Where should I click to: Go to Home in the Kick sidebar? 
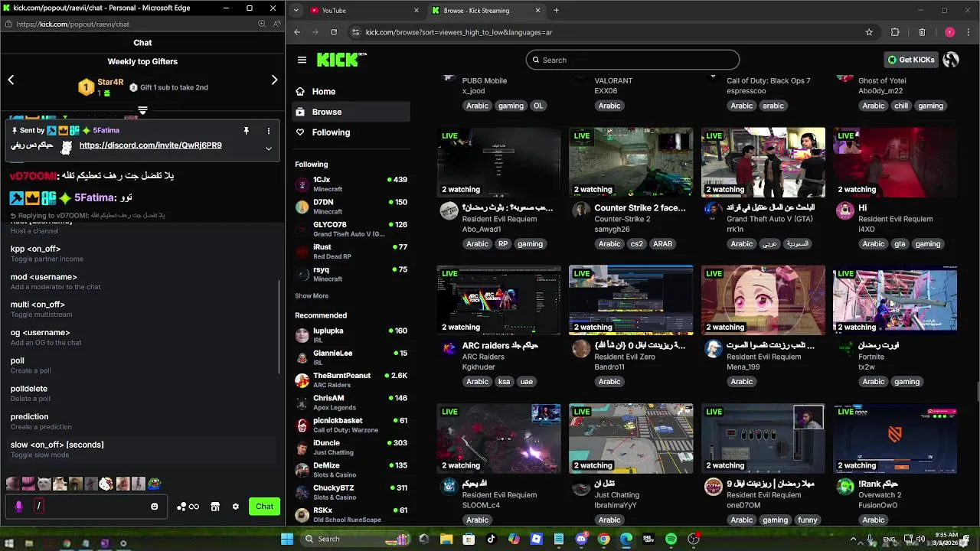coord(351,91)
